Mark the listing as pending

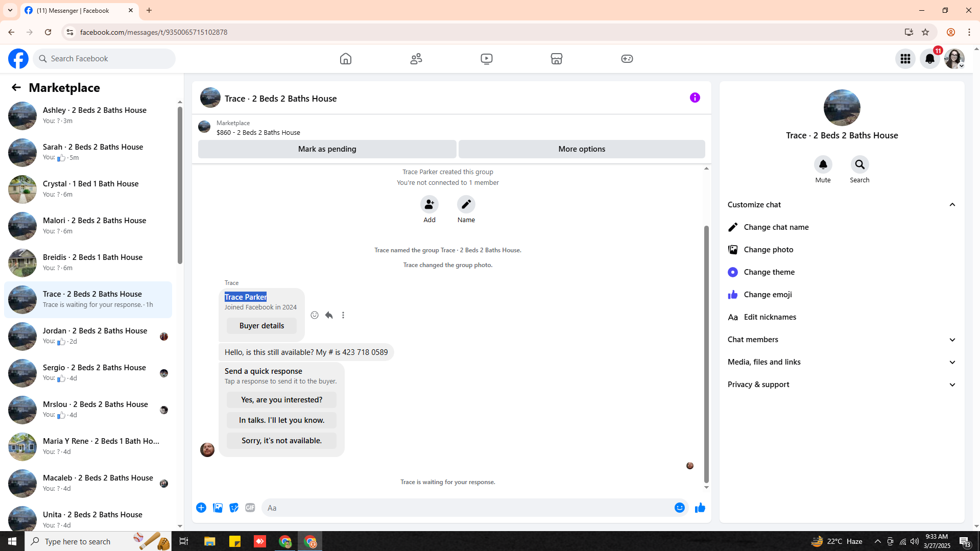point(327,149)
